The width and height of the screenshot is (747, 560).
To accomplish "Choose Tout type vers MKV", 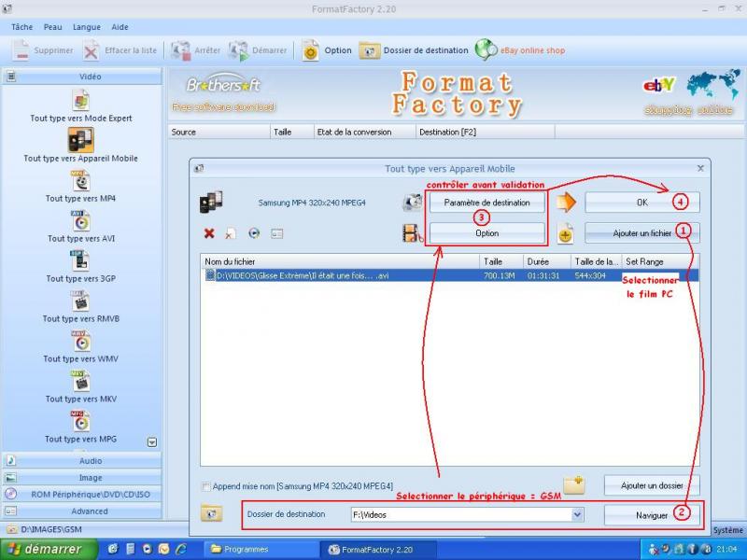I will click(81, 386).
